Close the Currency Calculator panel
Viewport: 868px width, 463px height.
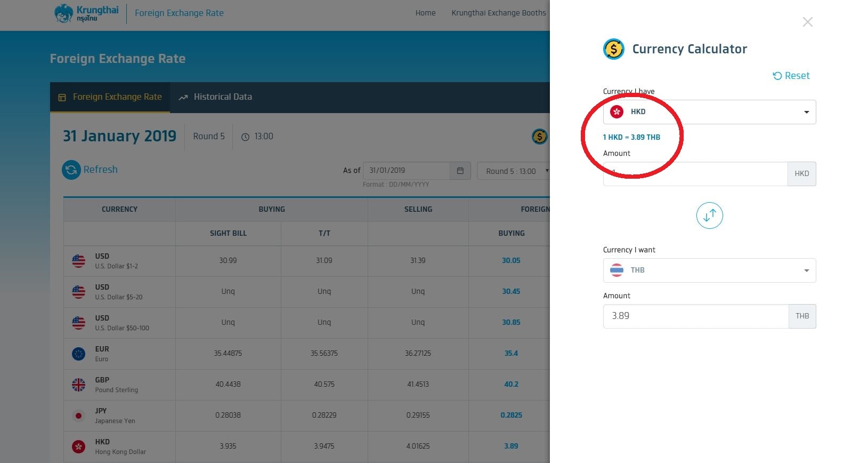[807, 22]
